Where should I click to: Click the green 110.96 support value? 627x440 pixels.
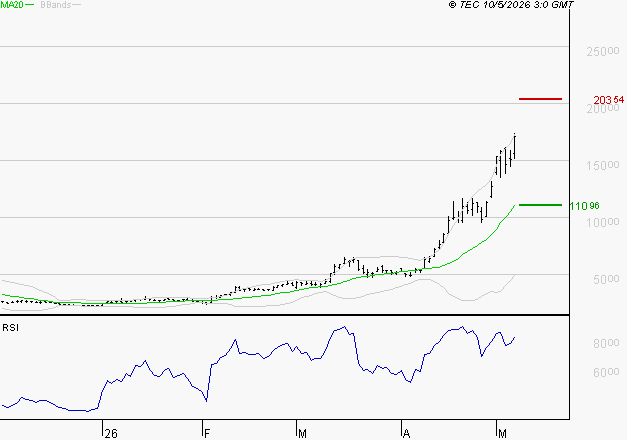point(584,206)
